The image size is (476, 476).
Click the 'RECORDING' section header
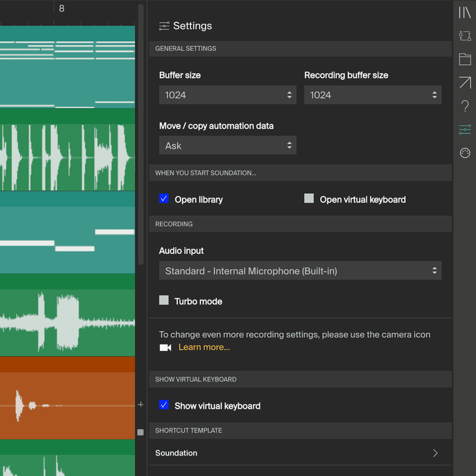click(300, 224)
